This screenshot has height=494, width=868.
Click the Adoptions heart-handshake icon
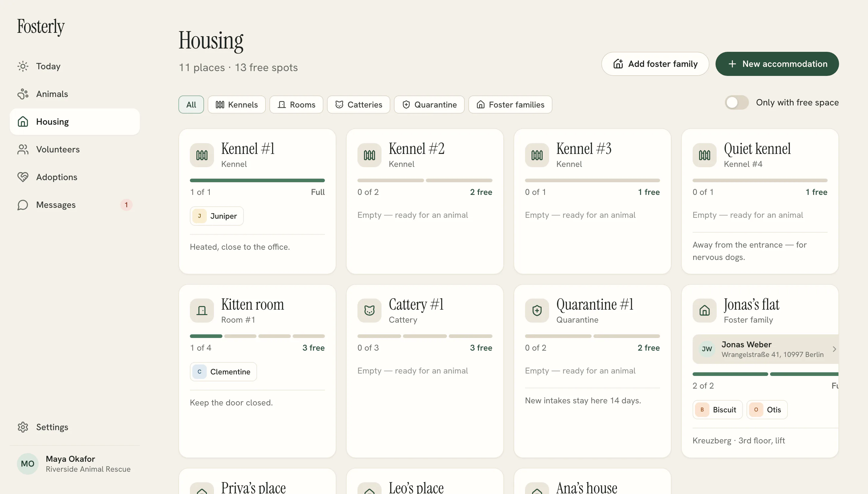[23, 177]
